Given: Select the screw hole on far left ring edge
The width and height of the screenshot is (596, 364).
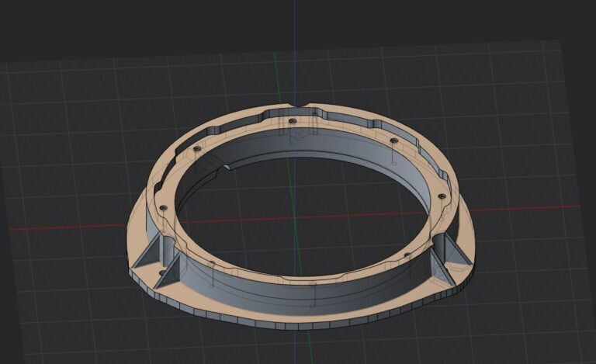Looking at the screenshot, I should (x=163, y=208).
